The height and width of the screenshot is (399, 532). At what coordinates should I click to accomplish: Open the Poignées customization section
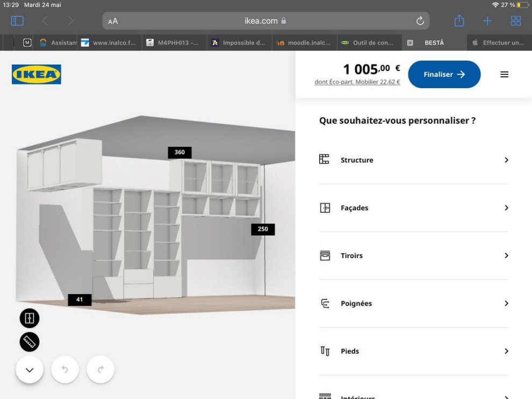coord(414,304)
